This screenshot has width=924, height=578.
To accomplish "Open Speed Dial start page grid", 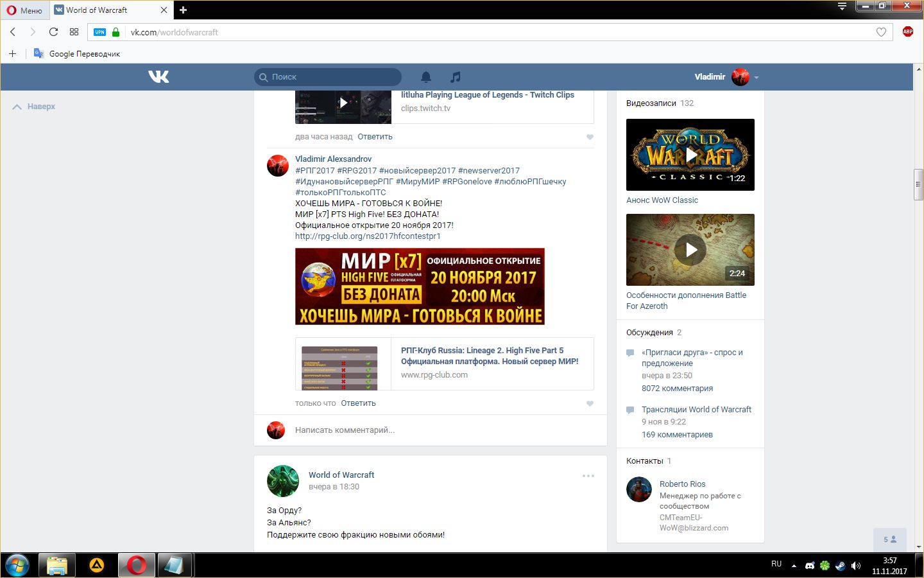I will point(74,32).
